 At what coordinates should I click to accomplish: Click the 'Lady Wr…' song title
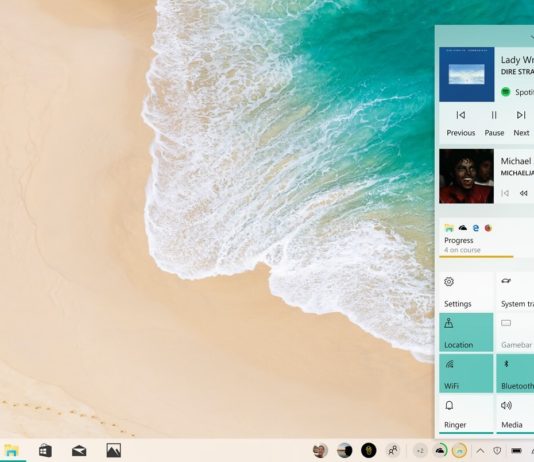517,60
